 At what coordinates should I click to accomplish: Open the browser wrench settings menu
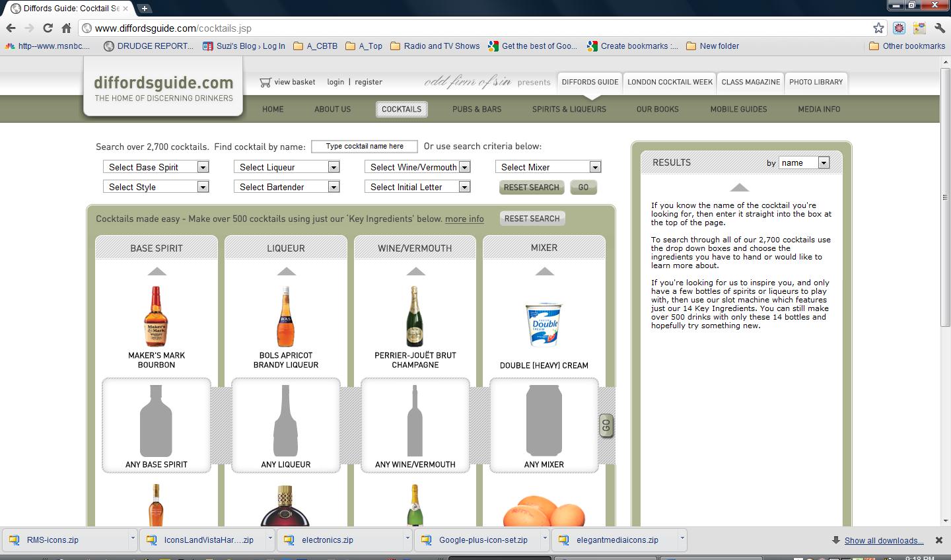point(940,28)
